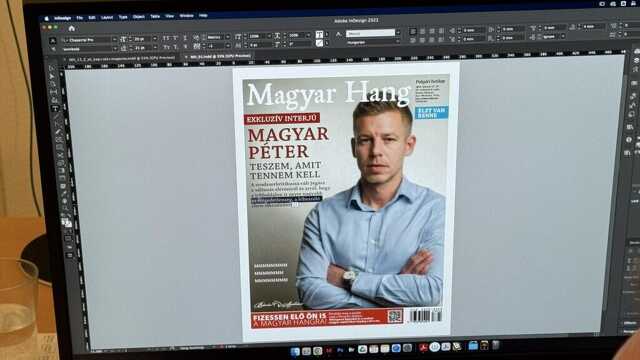Select the Zoom tool

[65, 209]
